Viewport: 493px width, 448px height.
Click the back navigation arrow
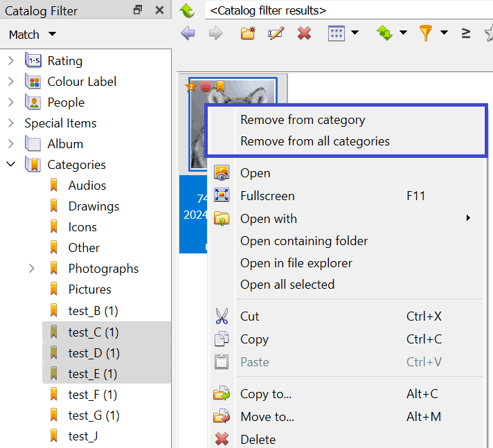[188, 33]
